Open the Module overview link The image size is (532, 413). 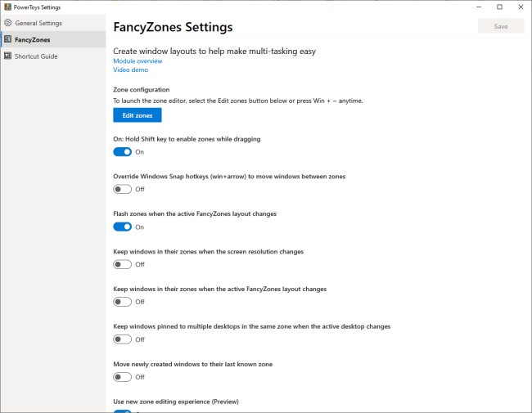pos(138,61)
